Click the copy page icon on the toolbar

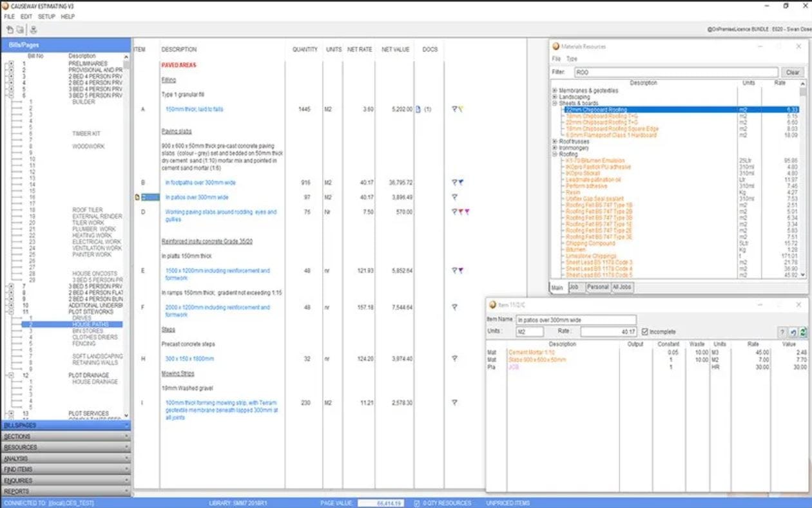(x=20, y=29)
